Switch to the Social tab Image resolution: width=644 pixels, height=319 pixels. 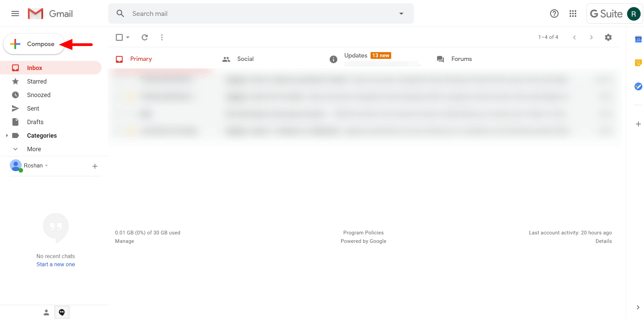(x=245, y=59)
